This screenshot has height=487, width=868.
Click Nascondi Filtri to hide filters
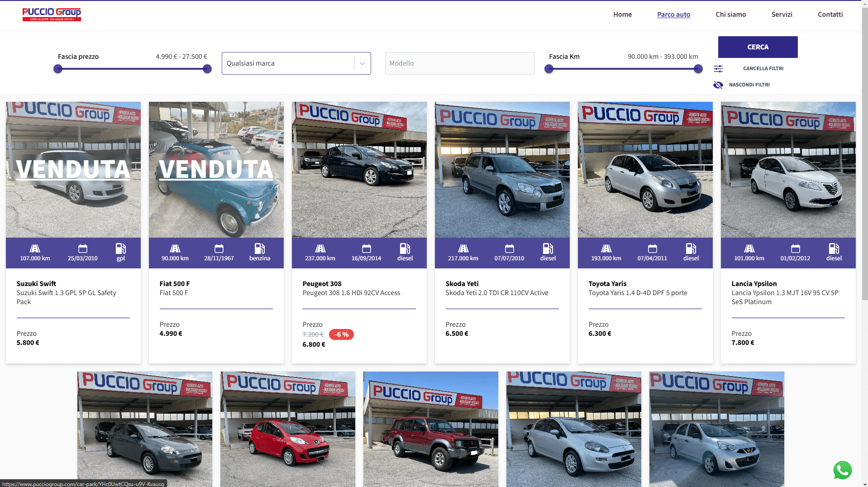click(x=749, y=85)
